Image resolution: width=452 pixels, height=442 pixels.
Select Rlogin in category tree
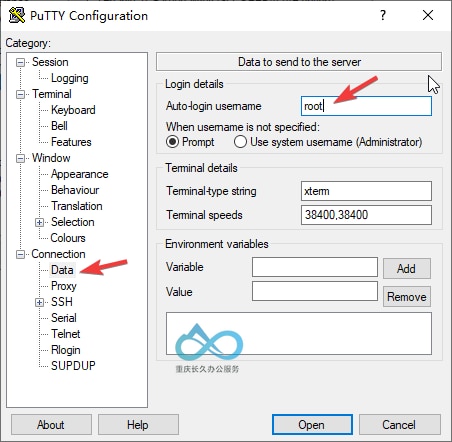pos(66,350)
